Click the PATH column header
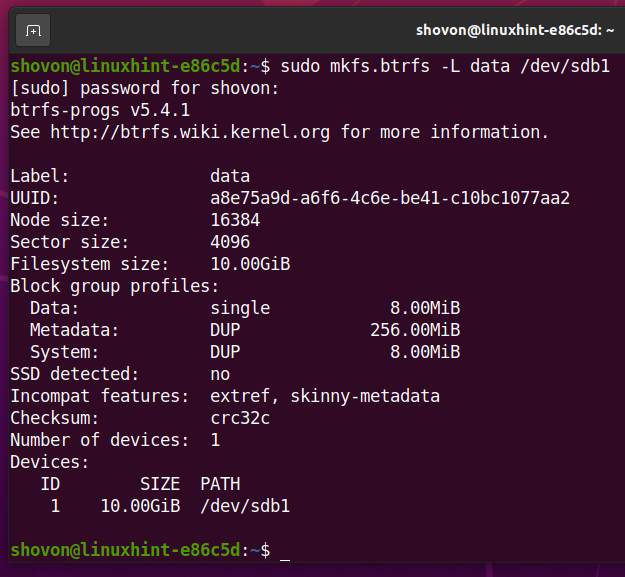625x577 pixels. pos(220,484)
